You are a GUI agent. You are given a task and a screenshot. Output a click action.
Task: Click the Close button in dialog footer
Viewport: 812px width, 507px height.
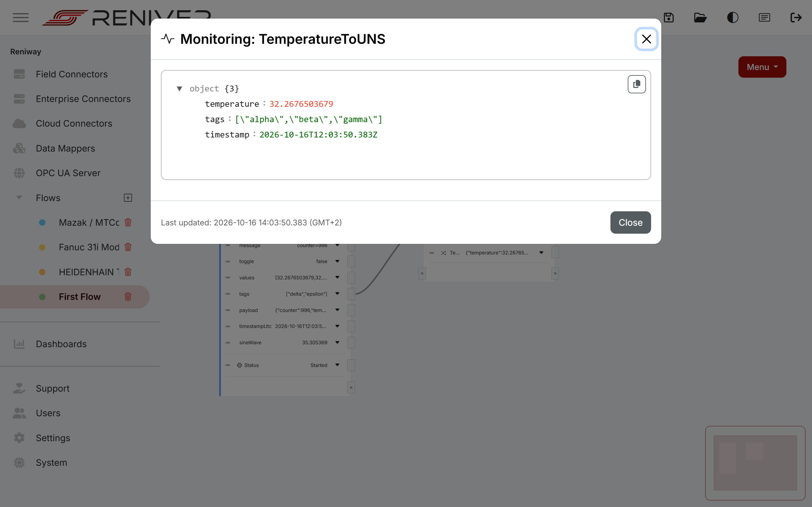pos(631,222)
